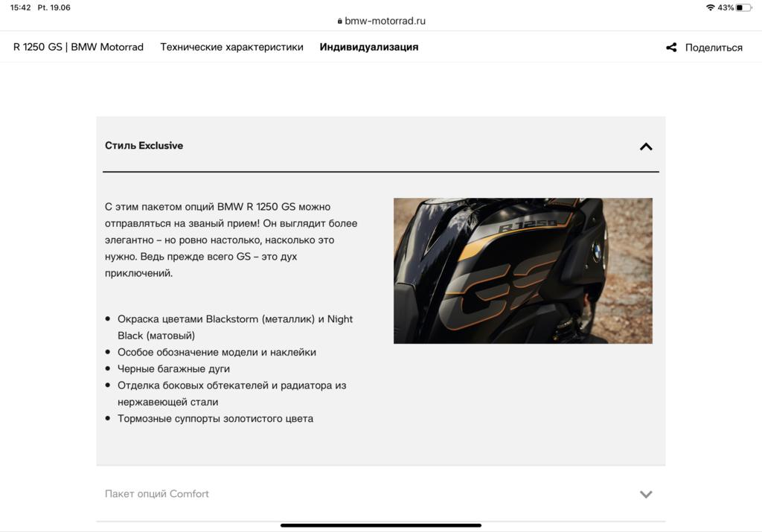The image size is (762, 532).
Task: Tap the 43% battery percentage text
Action: coord(726,7)
